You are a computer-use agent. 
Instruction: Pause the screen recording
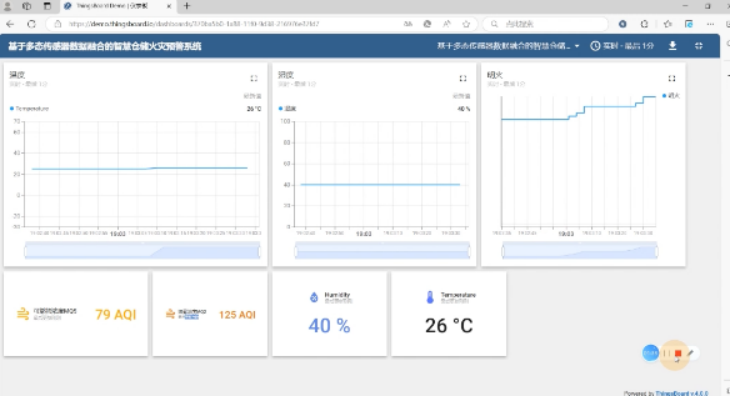pos(666,353)
